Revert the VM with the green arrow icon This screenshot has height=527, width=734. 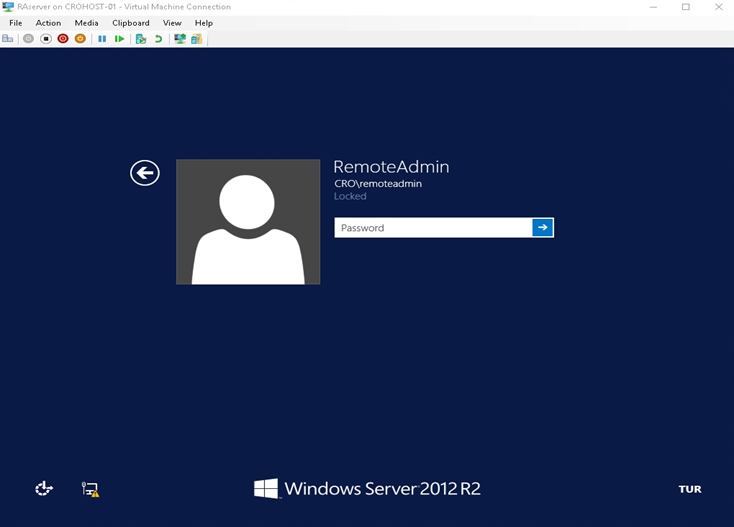(158, 39)
